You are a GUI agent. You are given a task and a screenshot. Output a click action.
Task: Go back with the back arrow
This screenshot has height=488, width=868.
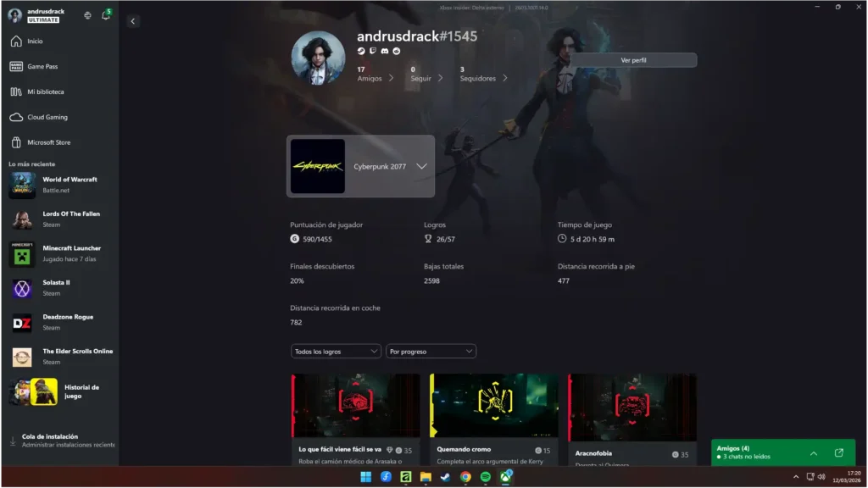[133, 21]
